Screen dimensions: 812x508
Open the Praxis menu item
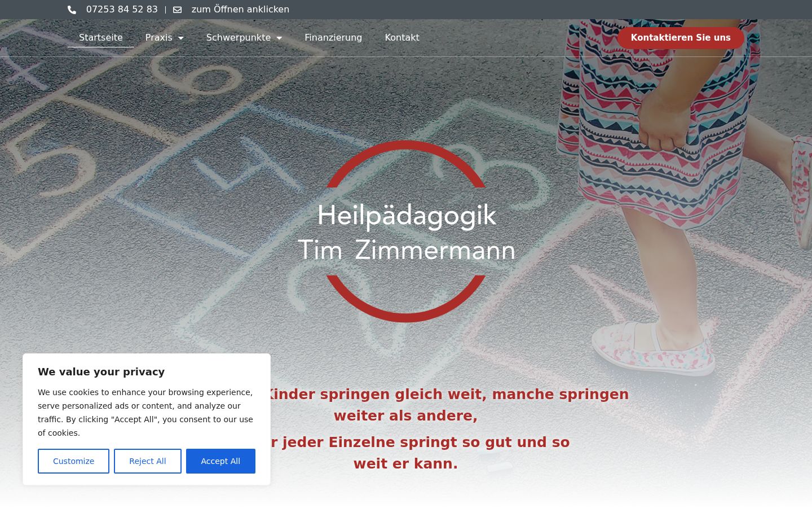tap(159, 37)
